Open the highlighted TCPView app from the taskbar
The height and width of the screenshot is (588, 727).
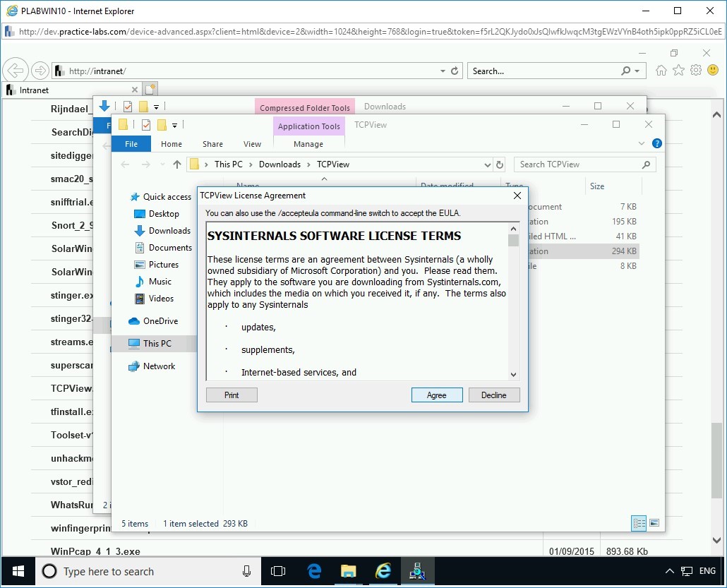tap(417, 571)
